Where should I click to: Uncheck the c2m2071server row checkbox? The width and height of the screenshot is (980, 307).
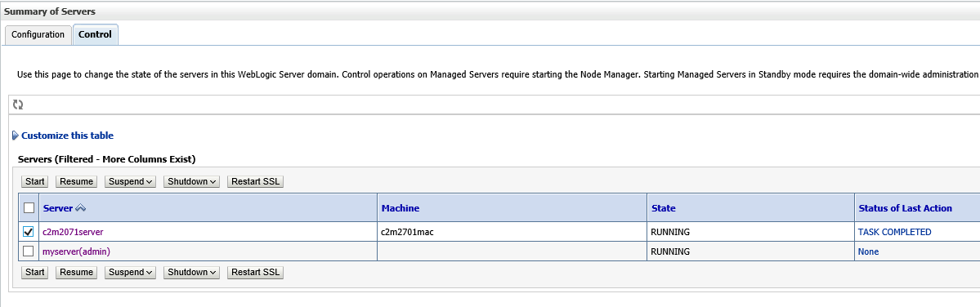coord(28,232)
